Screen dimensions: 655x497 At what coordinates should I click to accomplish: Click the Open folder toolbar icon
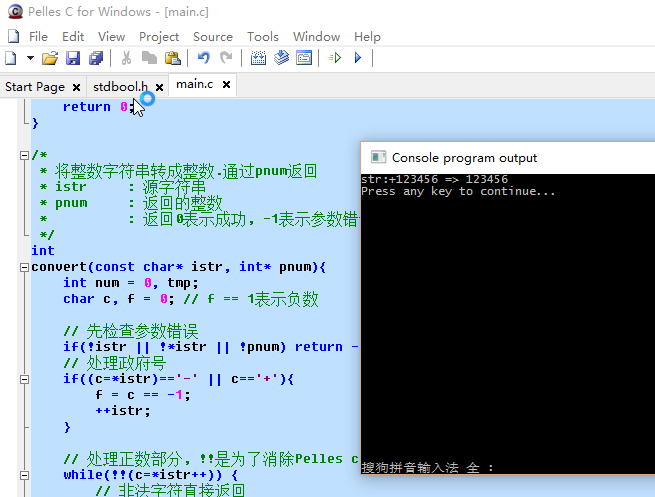pos(50,58)
